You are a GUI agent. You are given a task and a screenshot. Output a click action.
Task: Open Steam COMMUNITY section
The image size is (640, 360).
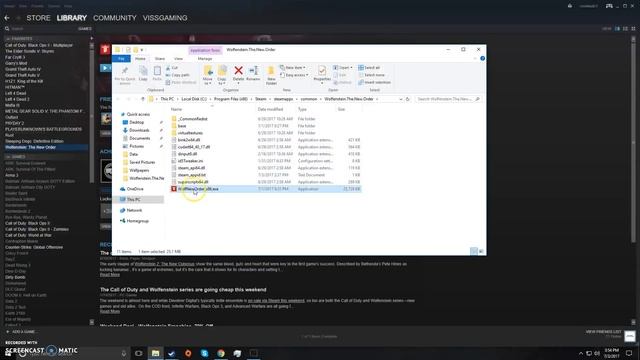click(115, 18)
